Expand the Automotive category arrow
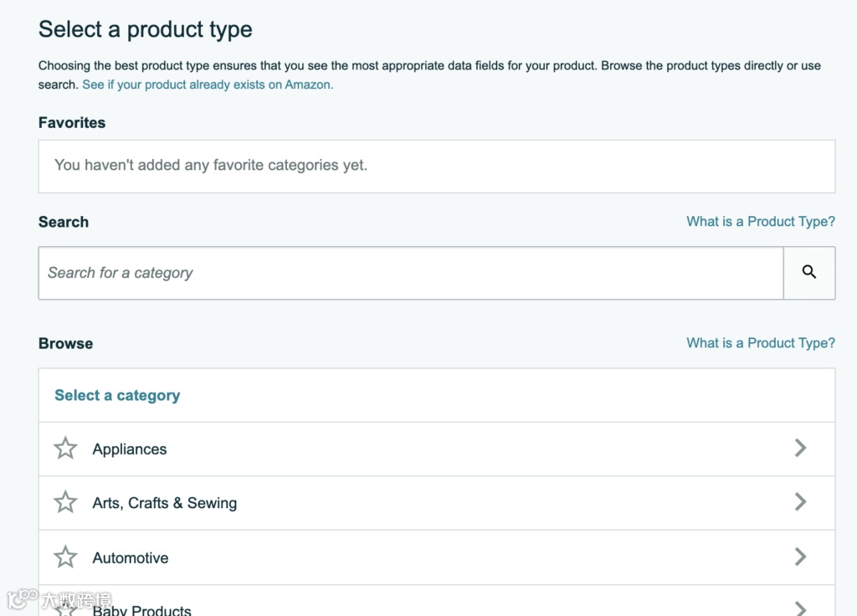This screenshot has width=857, height=616. pos(800,557)
